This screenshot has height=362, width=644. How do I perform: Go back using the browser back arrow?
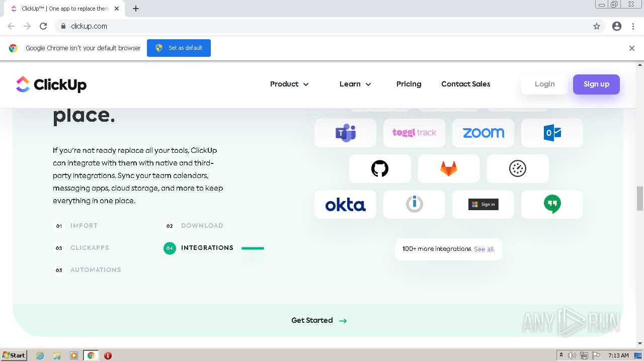[x=11, y=26]
